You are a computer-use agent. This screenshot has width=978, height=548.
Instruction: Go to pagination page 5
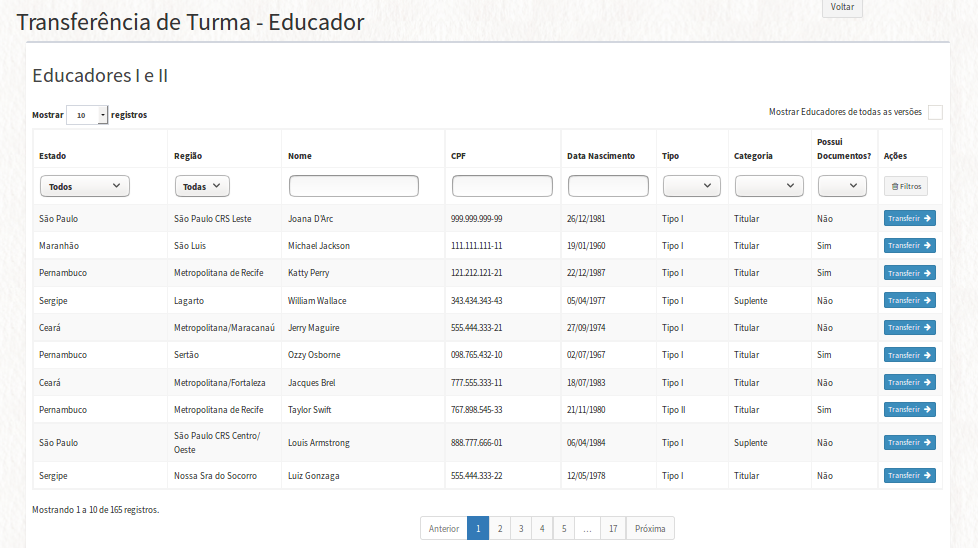coord(564,529)
